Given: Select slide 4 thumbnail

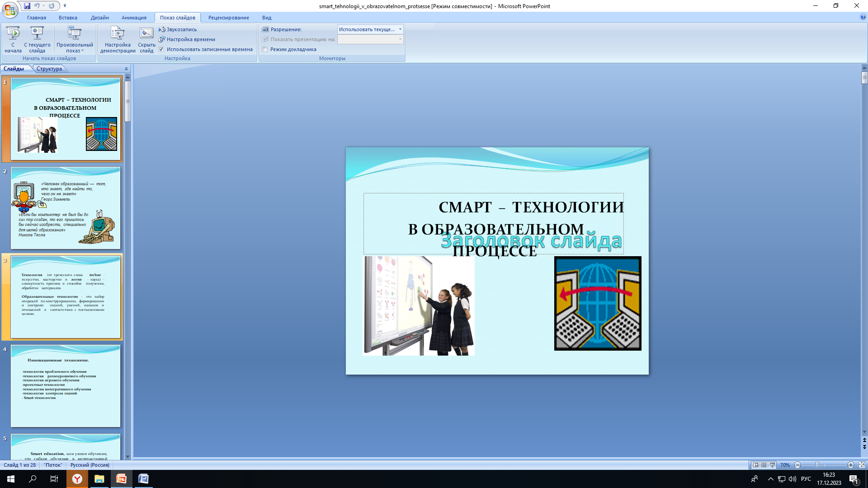Looking at the screenshot, I should tap(66, 386).
